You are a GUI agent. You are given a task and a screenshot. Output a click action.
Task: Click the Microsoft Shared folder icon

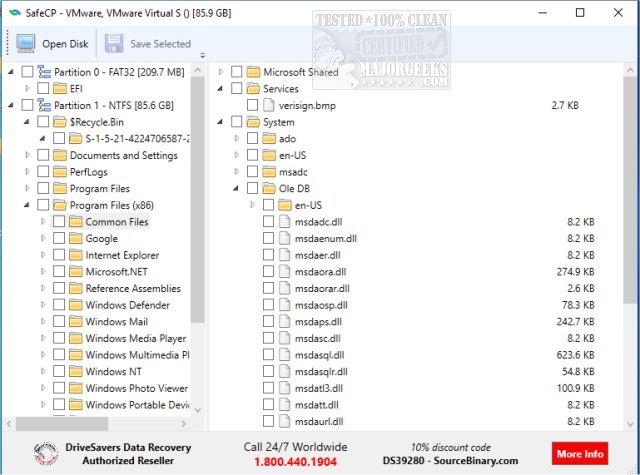click(x=253, y=72)
